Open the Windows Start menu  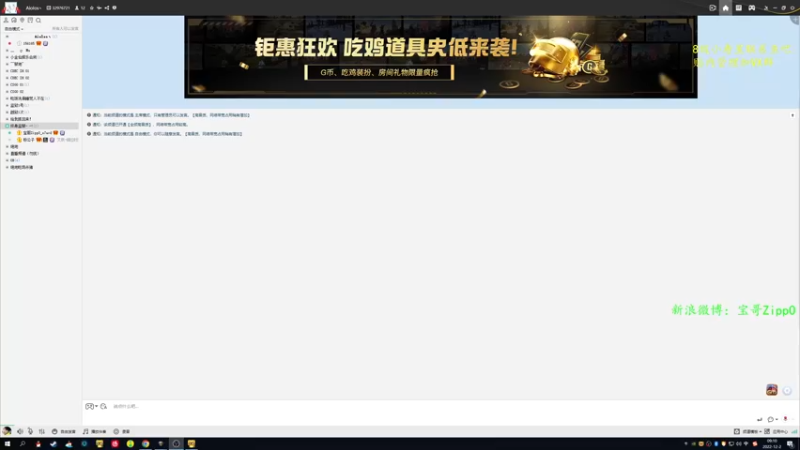click(x=7, y=444)
